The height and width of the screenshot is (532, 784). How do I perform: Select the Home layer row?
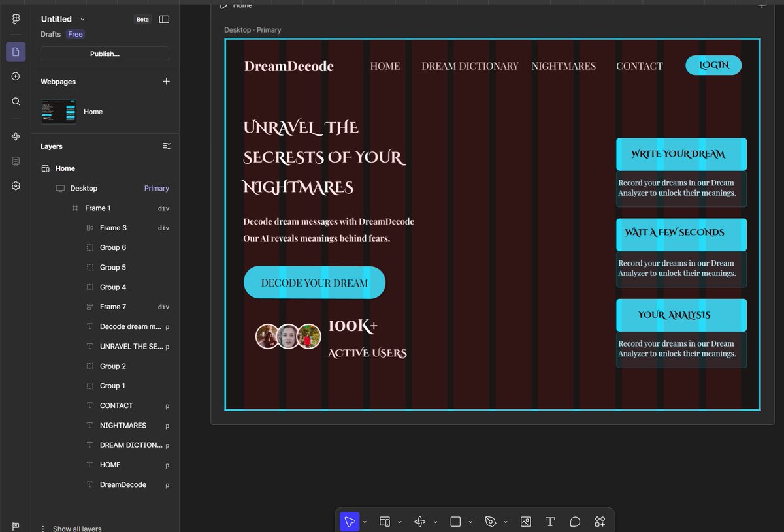[x=105, y=168]
